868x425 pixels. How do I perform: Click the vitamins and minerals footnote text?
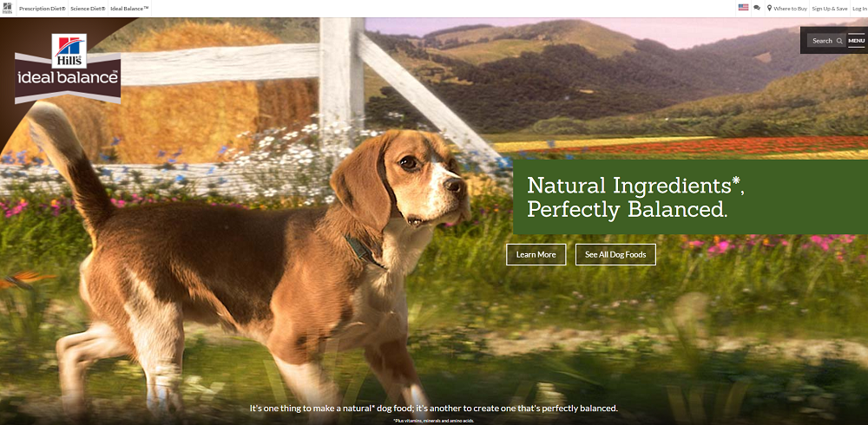coord(433,421)
